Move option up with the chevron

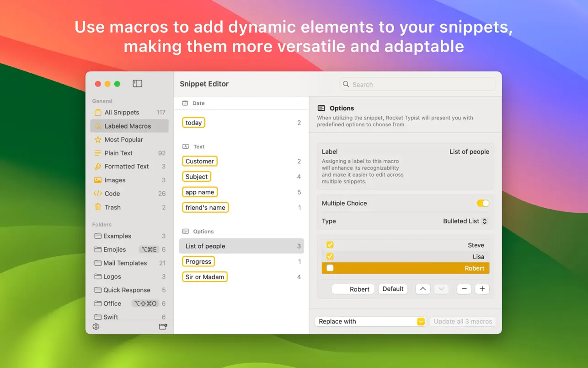click(x=422, y=289)
